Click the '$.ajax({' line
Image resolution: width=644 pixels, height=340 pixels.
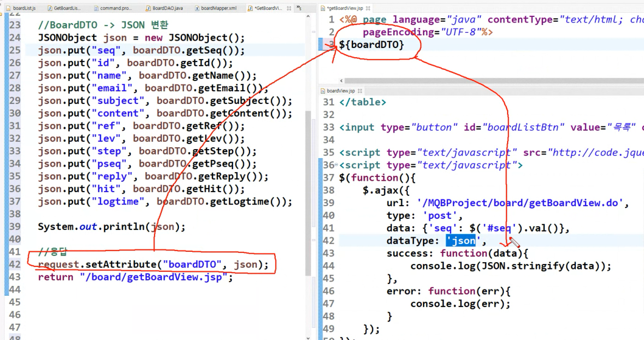[386, 190]
